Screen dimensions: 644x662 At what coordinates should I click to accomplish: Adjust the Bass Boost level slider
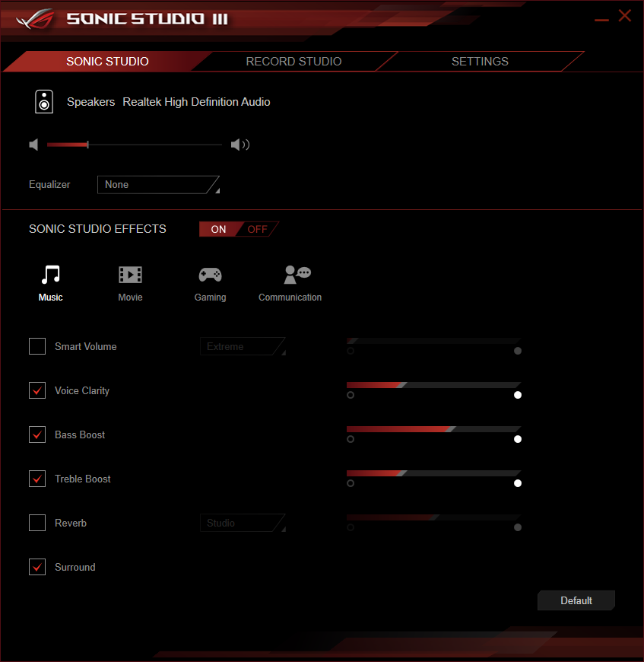(433, 429)
